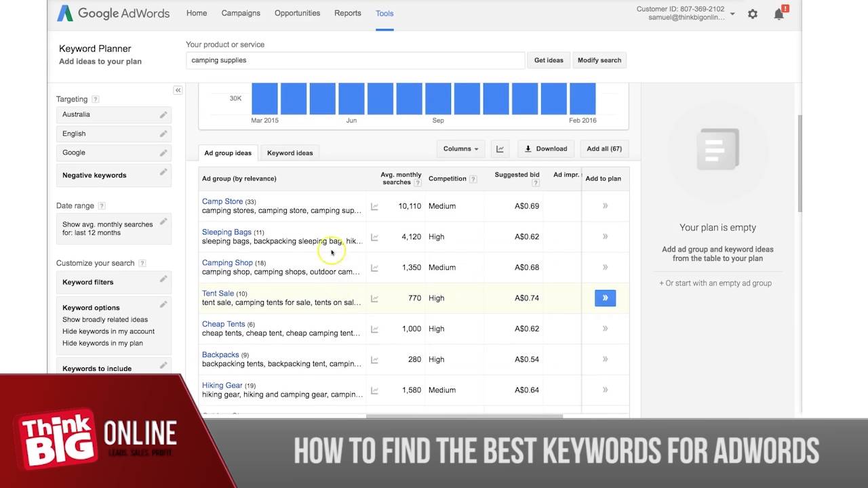Open the AdWords settings gear icon
The height and width of the screenshot is (488, 868).
(753, 14)
